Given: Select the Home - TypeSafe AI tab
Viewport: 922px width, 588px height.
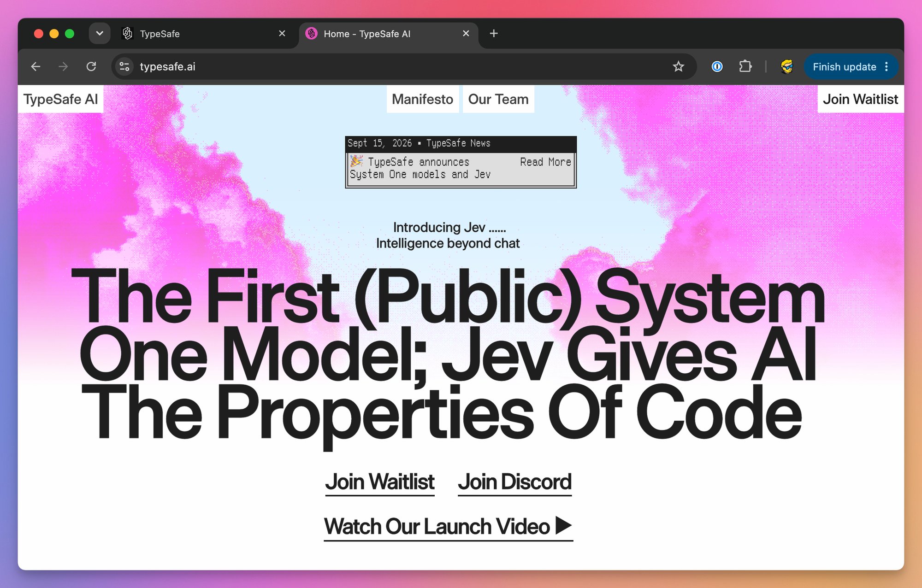Looking at the screenshot, I should (389, 34).
